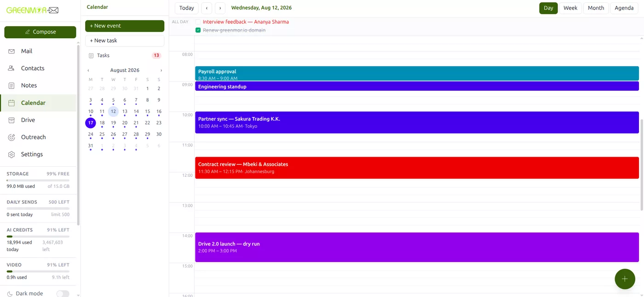Open Settings in sidebar
Screen dimensions: 644x297
pos(38,154)
